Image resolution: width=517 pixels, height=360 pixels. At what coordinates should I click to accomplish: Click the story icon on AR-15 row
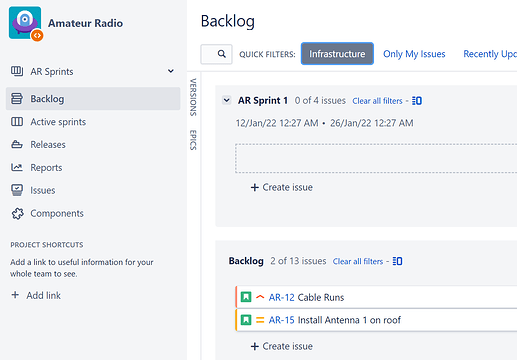246,320
